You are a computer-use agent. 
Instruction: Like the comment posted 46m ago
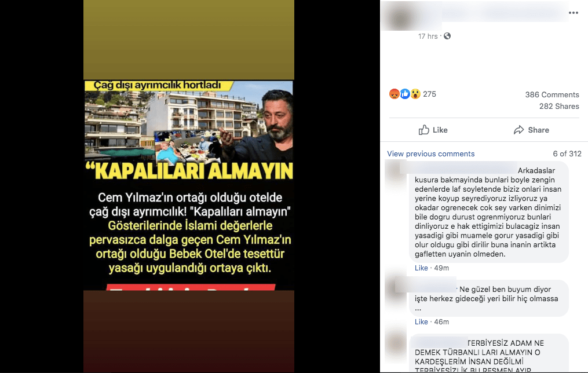click(421, 321)
